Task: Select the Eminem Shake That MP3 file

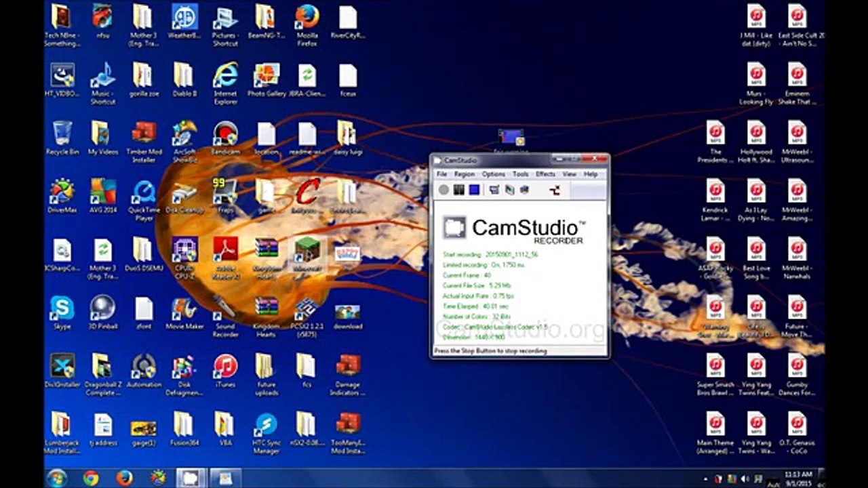Action: click(797, 84)
